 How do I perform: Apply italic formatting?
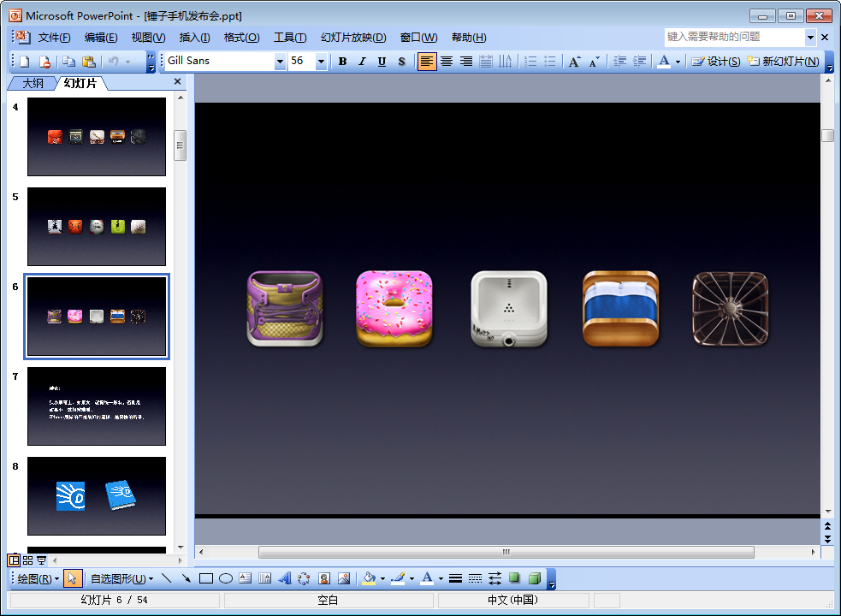[362, 61]
